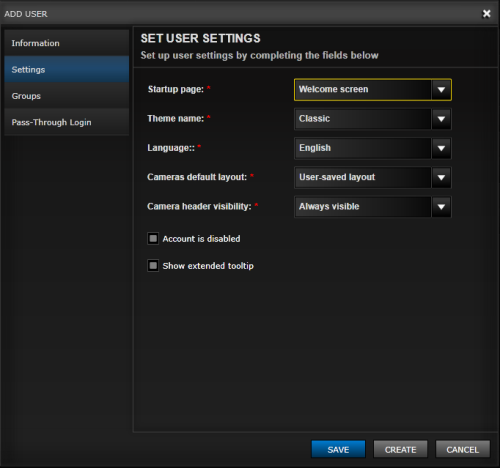Open the Theme name dropdown arrow
500x468 pixels.
[441, 119]
